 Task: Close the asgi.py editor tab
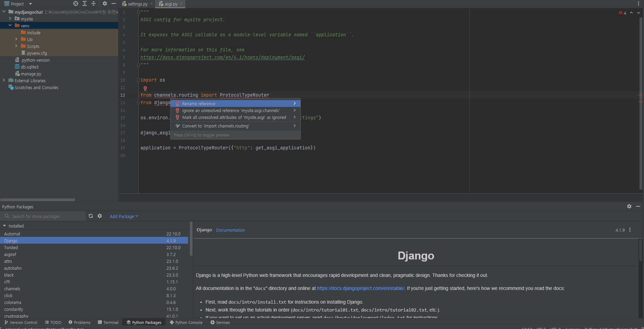click(181, 3)
